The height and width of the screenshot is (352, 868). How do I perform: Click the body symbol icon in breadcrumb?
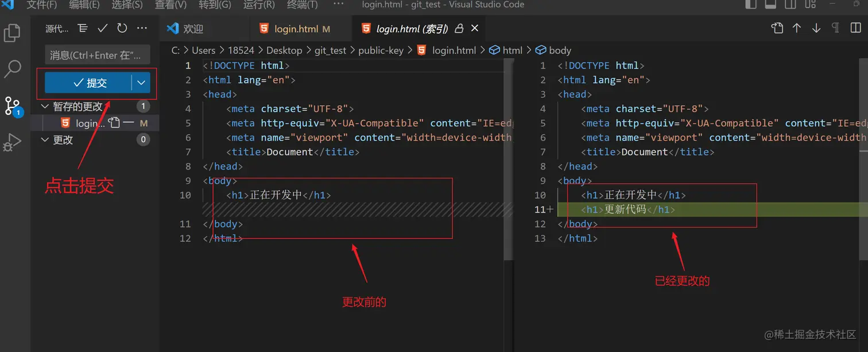541,51
